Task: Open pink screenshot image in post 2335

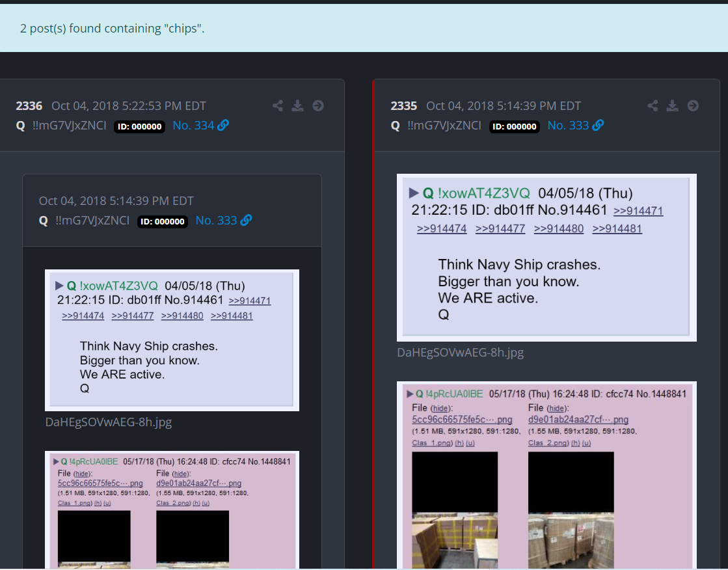Action: pyautogui.click(x=546, y=476)
